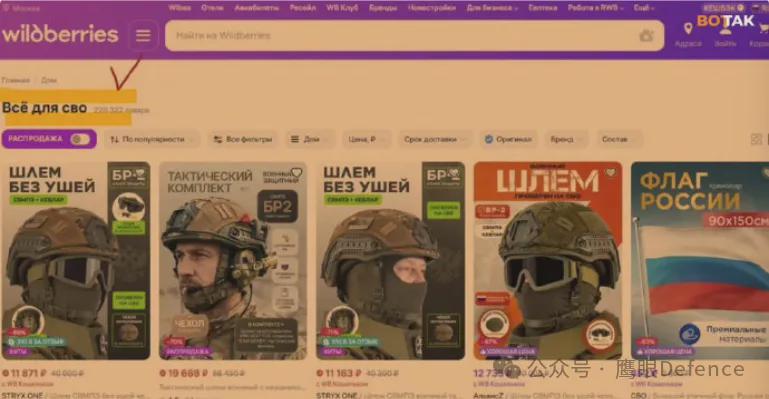Open the WB Клуб top link

click(x=342, y=8)
